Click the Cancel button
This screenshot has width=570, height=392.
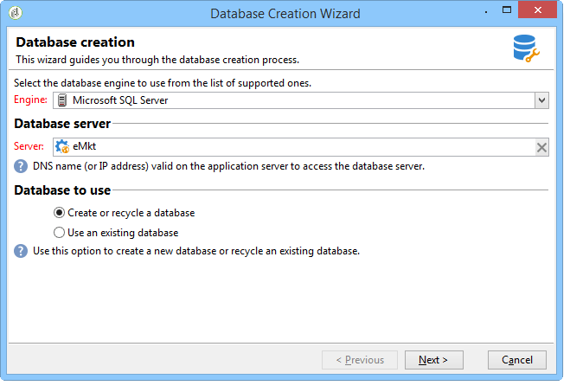[517, 360]
